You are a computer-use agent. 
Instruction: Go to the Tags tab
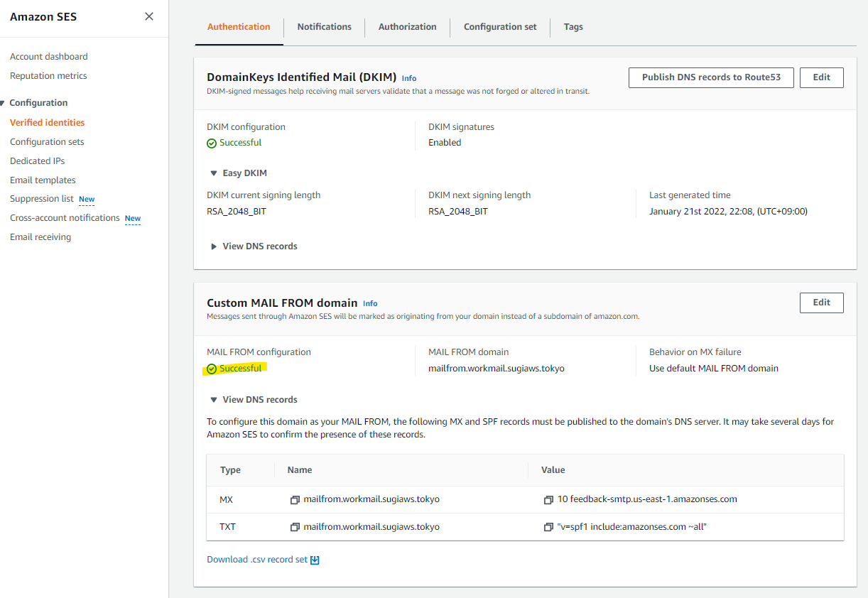[573, 27]
